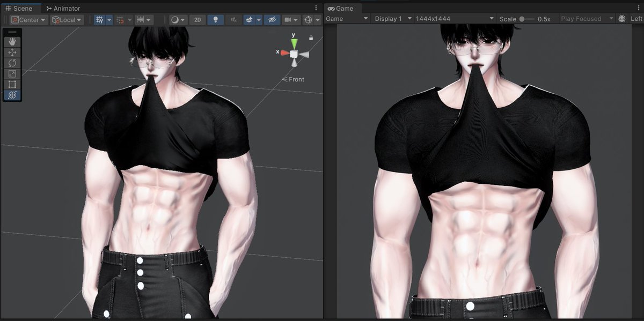Toggle 2D view mode
This screenshot has height=321, width=644.
197,20
